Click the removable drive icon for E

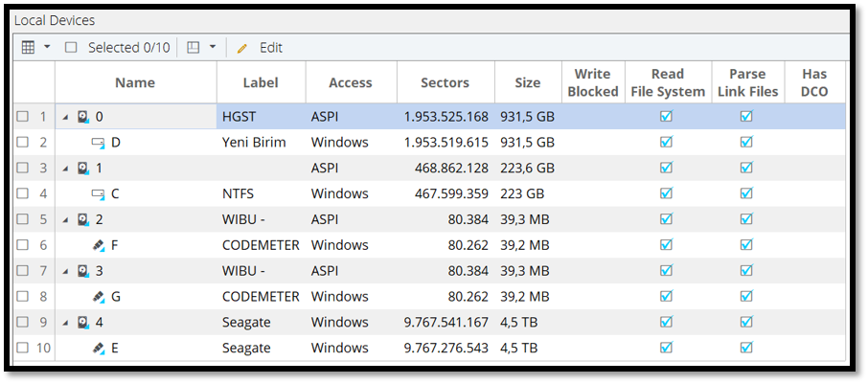98,349
